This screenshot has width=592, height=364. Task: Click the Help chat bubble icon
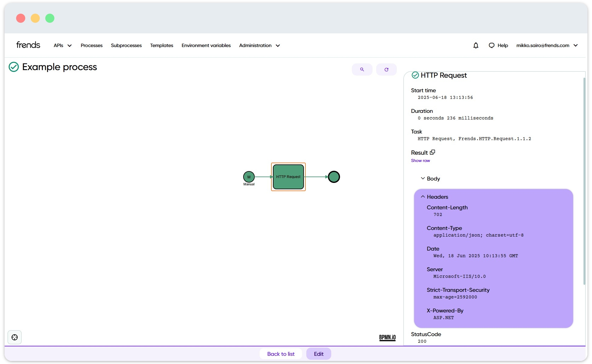[x=492, y=45]
